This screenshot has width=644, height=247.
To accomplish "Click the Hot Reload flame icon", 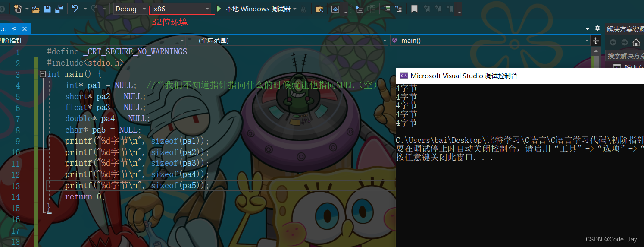I will click(304, 9).
